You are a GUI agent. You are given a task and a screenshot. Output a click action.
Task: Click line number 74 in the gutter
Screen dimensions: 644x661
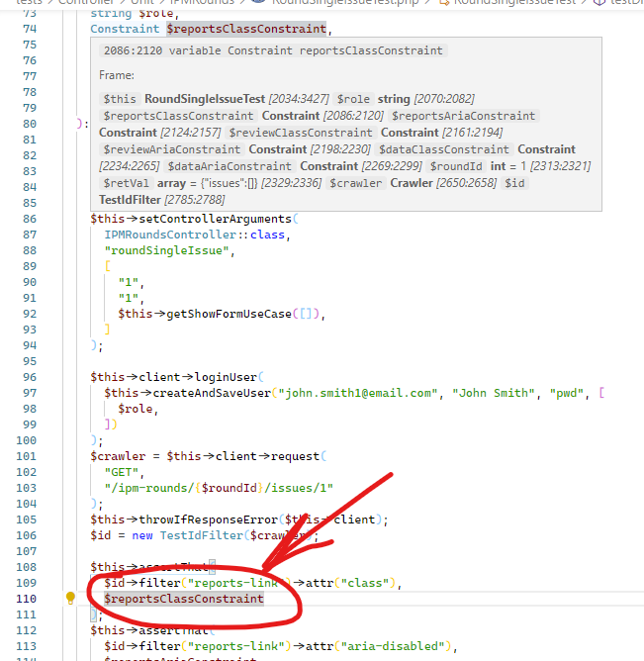click(x=30, y=29)
